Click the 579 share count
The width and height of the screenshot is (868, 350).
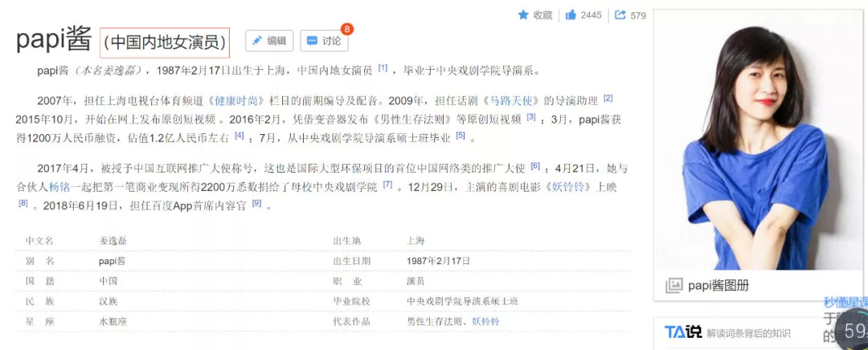(638, 15)
